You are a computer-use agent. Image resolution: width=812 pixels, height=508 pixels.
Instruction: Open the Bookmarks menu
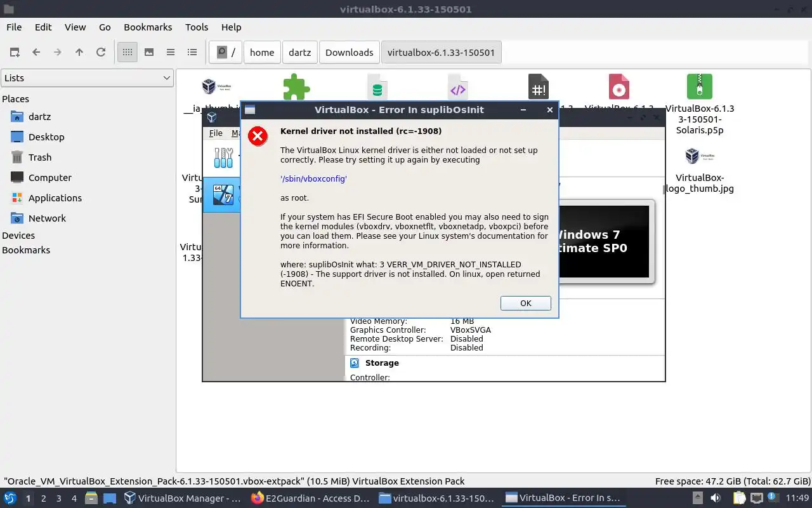point(148,27)
